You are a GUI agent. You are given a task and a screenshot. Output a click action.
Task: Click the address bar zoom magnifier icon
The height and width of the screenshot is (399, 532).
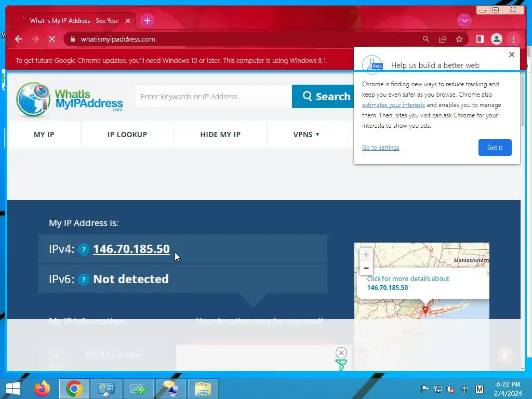tap(426, 39)
